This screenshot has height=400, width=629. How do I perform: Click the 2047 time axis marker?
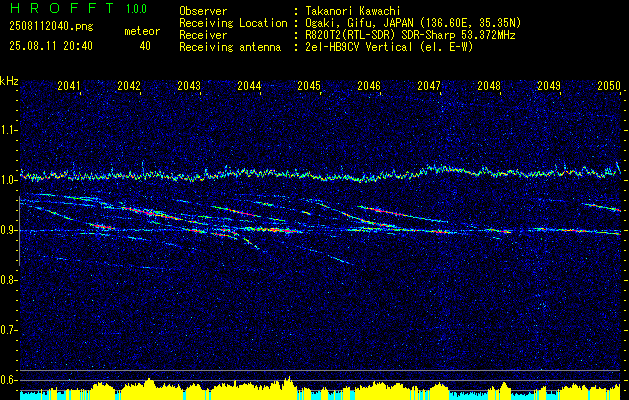429,85
